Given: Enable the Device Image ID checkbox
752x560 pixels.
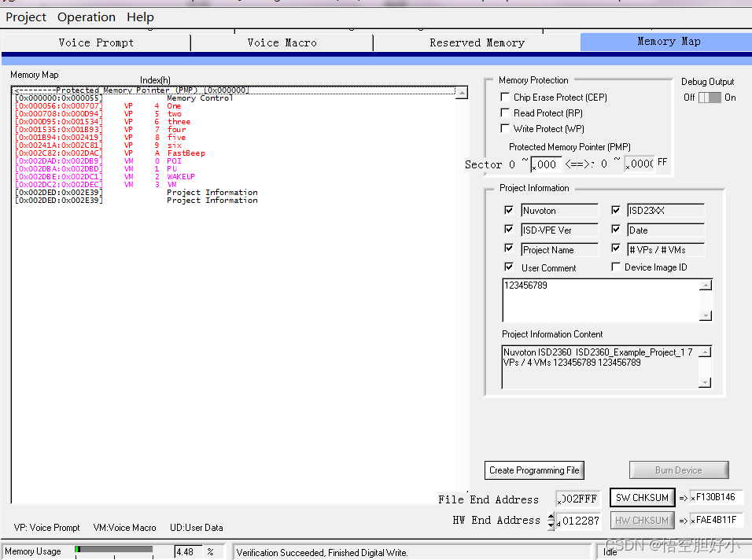Looking at the screenshot, I should click(616, 267).
